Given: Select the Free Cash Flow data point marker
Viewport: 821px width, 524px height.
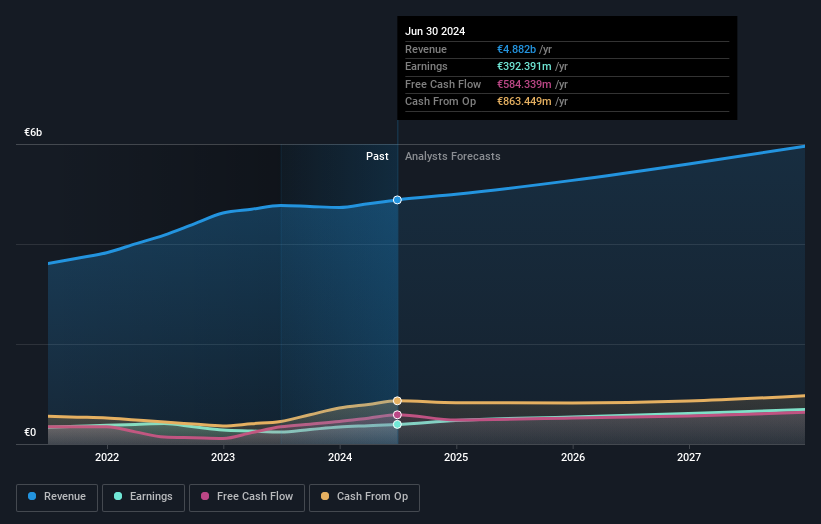Looking at the screenshot, I should coord(397,415).
